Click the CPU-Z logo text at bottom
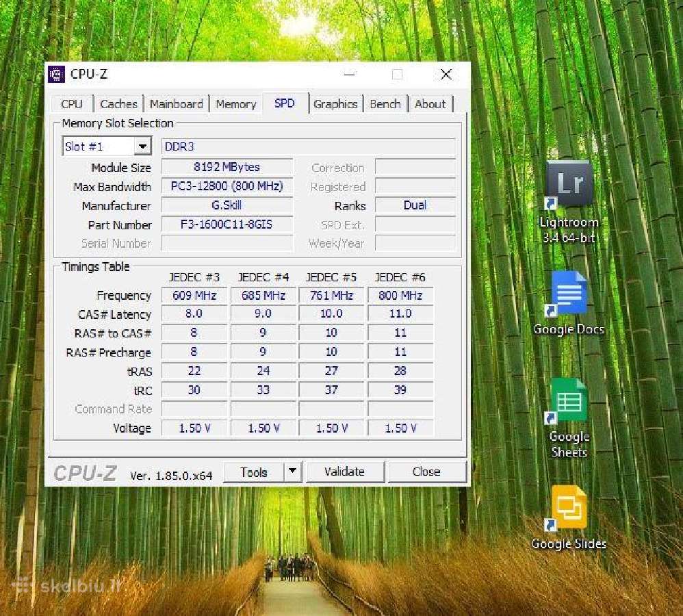 (x=86, y=474)
